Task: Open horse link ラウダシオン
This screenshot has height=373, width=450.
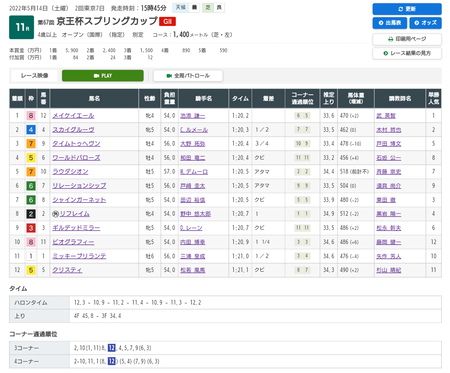Action: pos(70,172)
